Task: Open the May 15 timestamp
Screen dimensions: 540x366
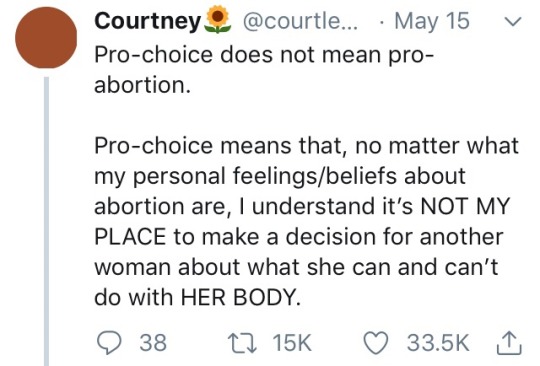Action: pyautogui.click(x=432, y=21)
